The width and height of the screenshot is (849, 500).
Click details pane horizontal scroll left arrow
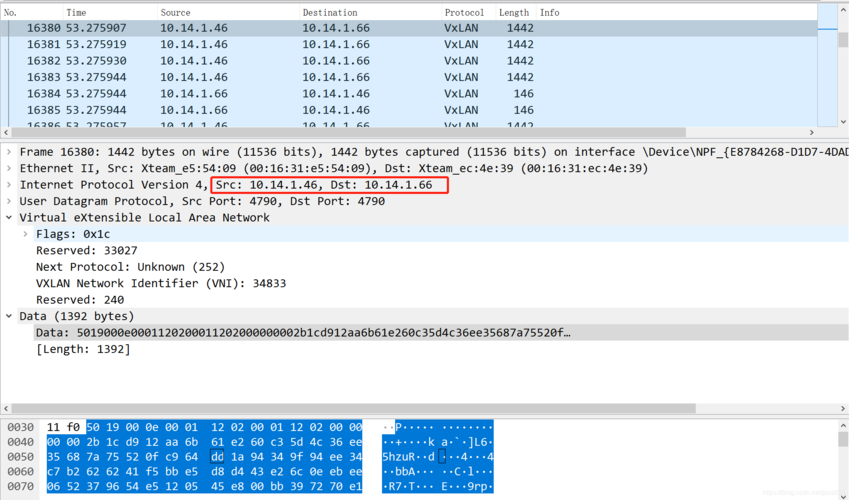[6, 408]
